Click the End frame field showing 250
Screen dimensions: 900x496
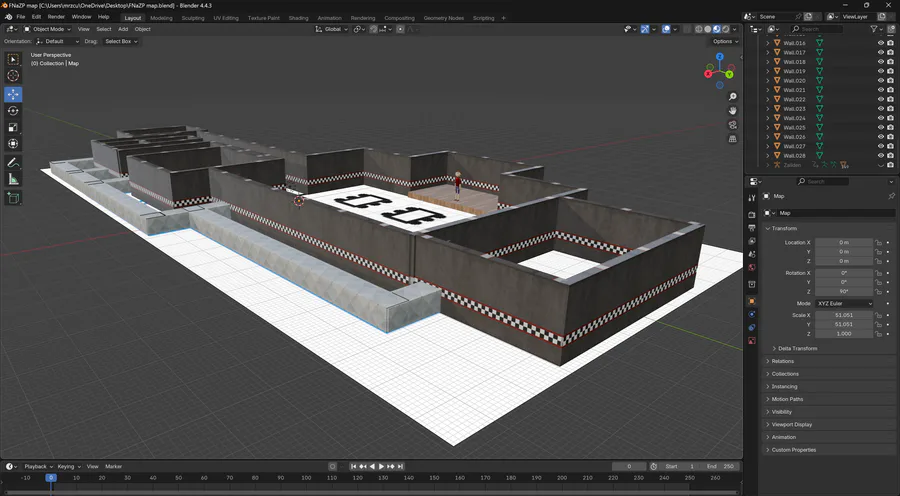click(x=721, y=466)
